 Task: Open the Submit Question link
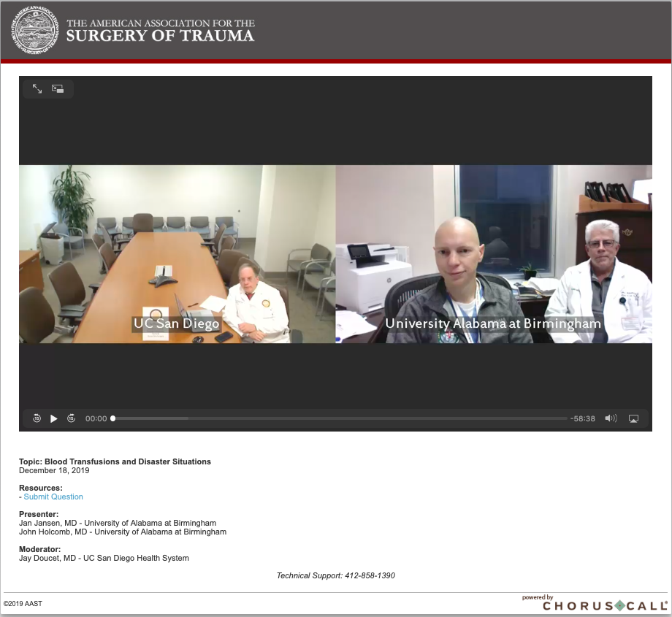coord(53,497)
